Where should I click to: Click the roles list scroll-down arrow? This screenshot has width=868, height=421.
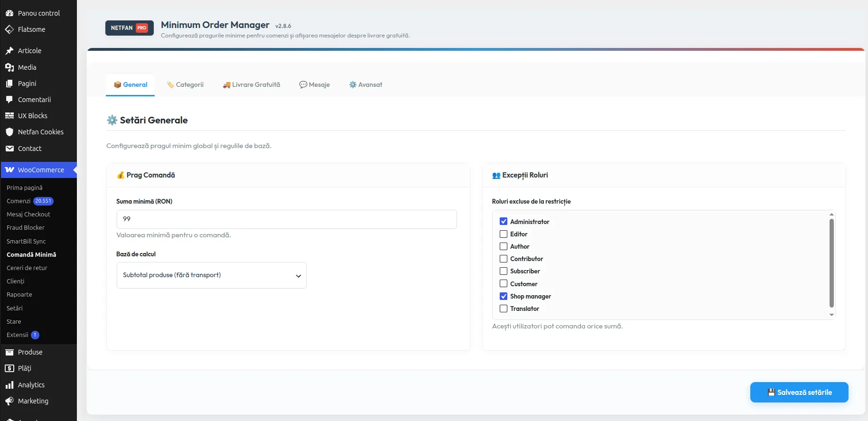point(831,315)
